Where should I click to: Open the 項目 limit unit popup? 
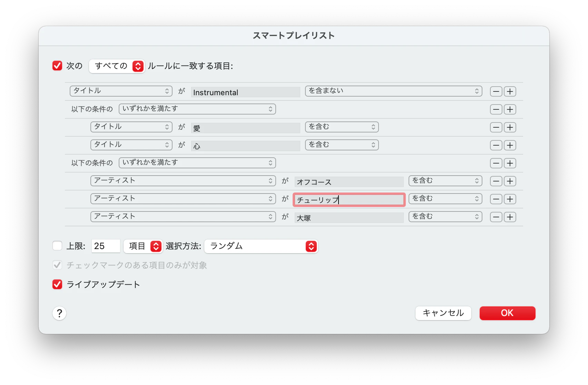(x=143, y=246)
